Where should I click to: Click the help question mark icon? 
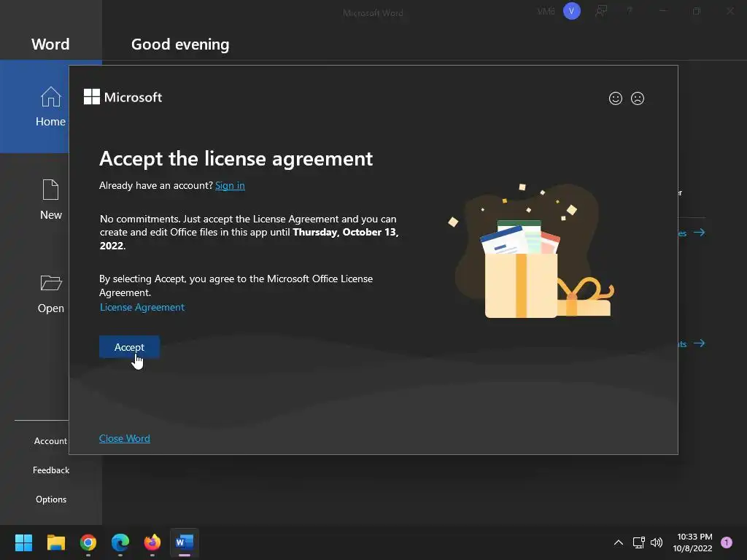pos(630,11)
